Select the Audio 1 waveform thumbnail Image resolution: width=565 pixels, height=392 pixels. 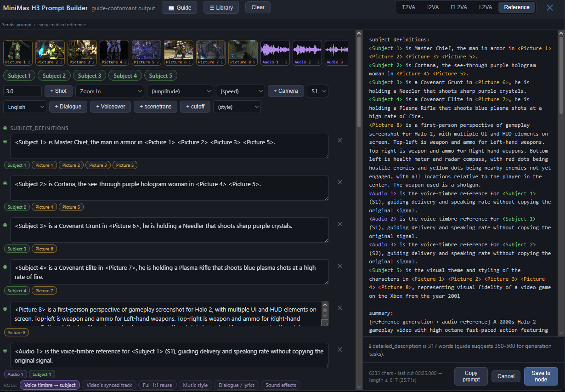pos(275,52)
